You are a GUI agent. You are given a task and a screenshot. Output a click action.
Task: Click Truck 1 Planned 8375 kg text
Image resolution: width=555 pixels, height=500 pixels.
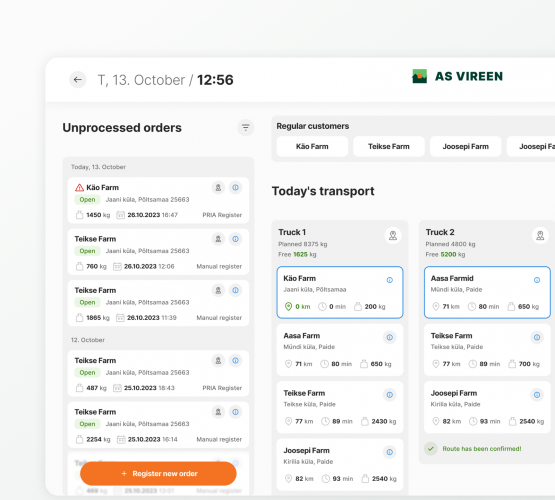(x=303, y=244)
